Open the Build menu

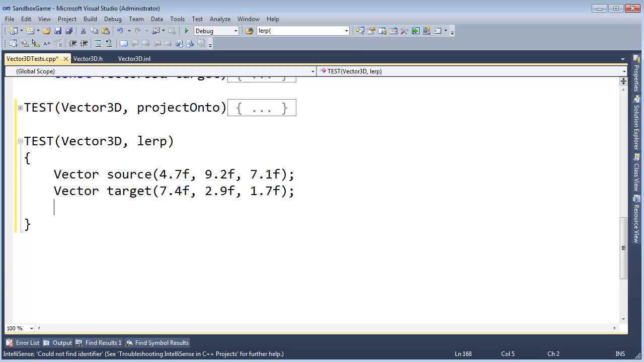[90, 19]
